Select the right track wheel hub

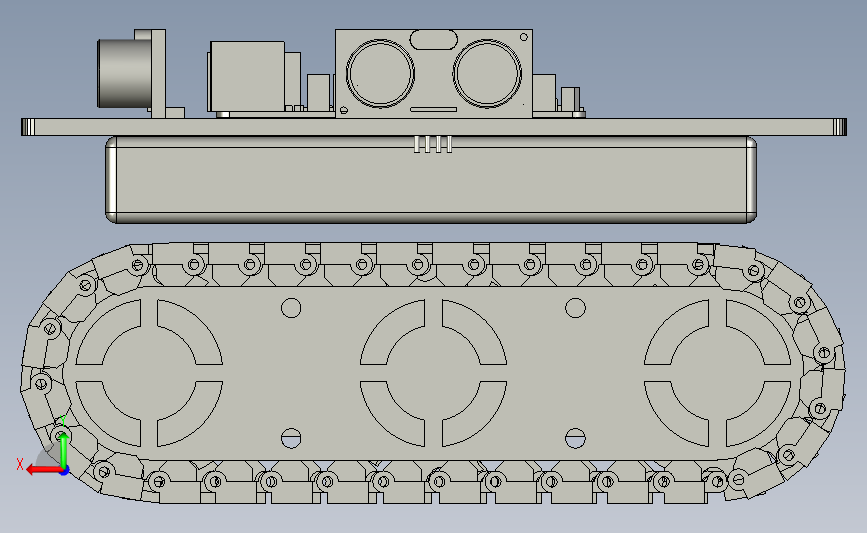718,373
